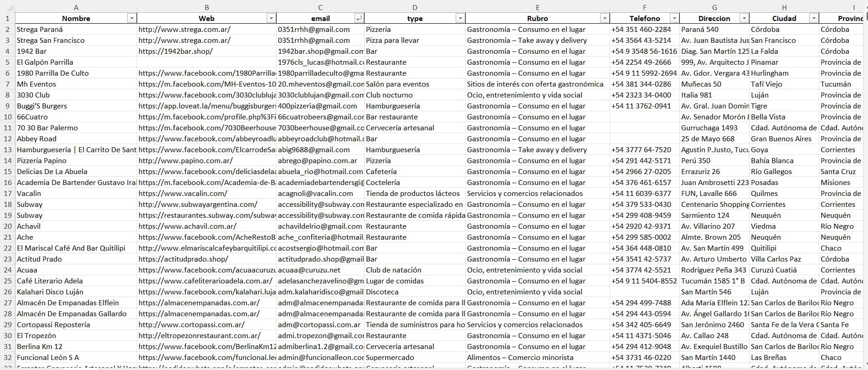Click the 'El Galpón Parrilla' cell
Viewport: 868px width, 370px height.
pyautogui.click(x=76, y=62)
